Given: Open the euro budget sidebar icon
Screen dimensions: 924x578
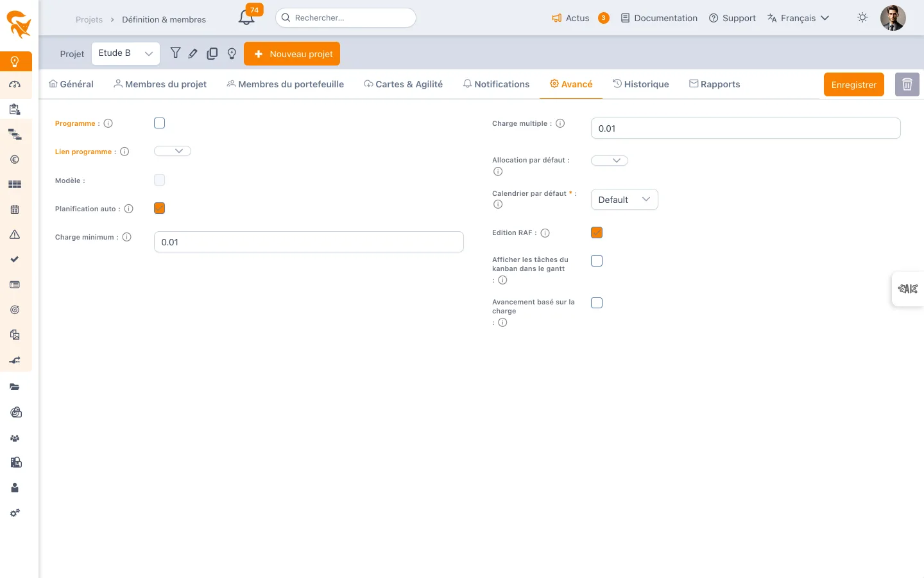Looking at the screenshot, I should (x=15, y=159).
